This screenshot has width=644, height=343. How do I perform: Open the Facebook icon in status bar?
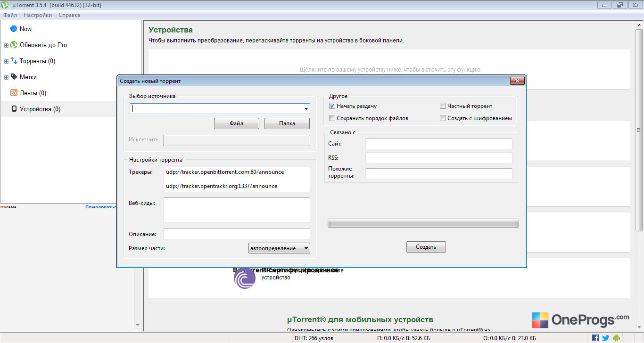click(595, 338)
